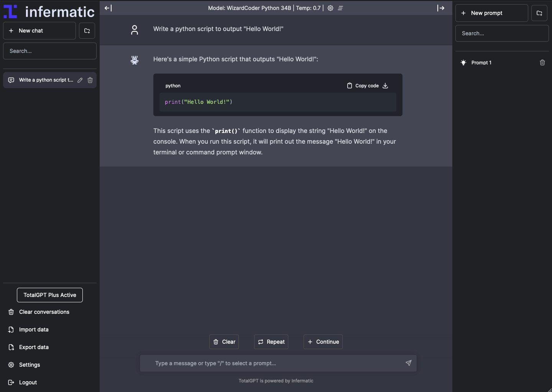The width and height of the screenshot is (552, 392).
Task: Open Settings in the sidebar menu
Action: tap(30, 365)
